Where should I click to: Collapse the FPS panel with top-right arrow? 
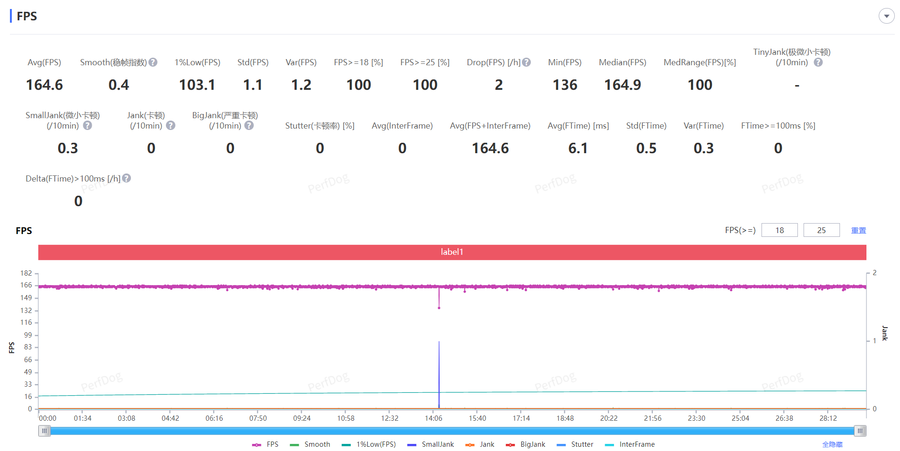(x=886, y=16)
